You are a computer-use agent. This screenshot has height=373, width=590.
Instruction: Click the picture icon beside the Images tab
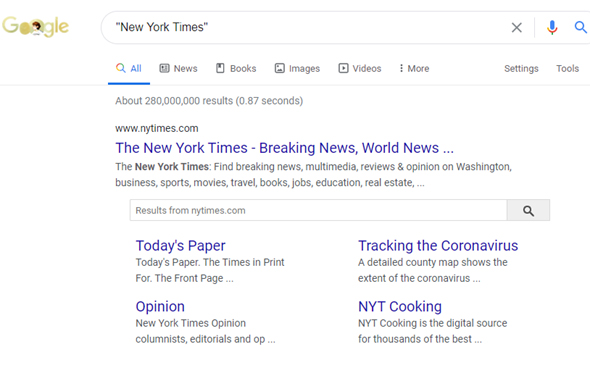click(280, 68)
